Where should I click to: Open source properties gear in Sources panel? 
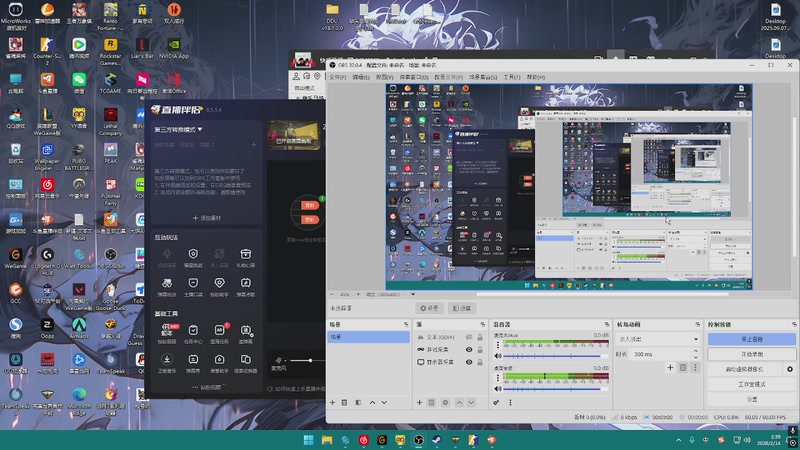(x=445, y=403)
